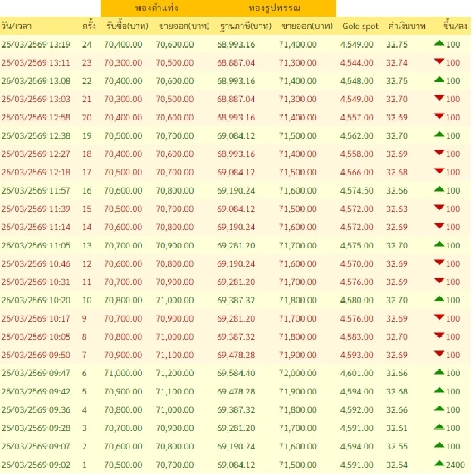
Task: Click the green up arrow on row 22
Action: [439, 80]
